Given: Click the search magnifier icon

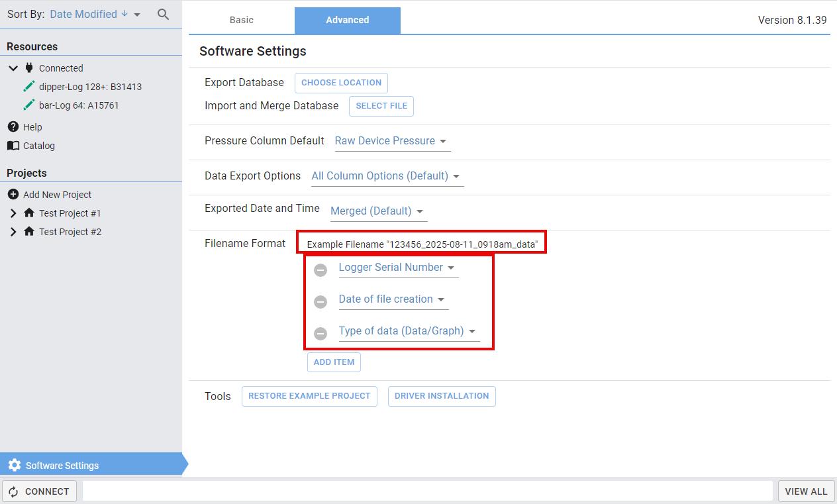Looking at the screenshot, I should click(163, 14).
